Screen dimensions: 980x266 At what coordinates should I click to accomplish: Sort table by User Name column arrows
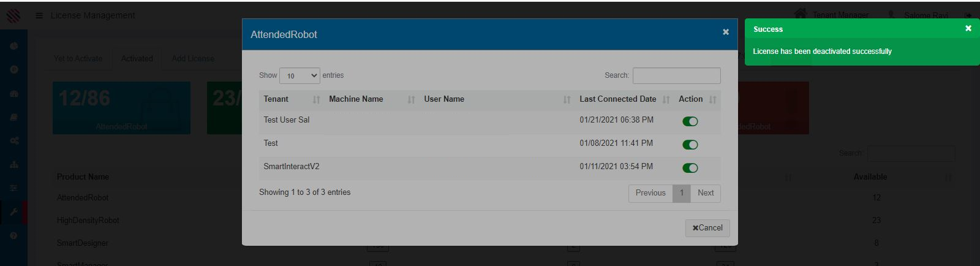(567, 99)
